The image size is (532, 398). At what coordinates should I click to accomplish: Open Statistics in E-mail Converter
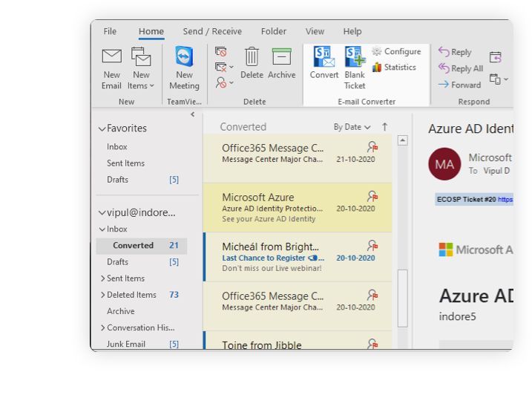[394, 68]
